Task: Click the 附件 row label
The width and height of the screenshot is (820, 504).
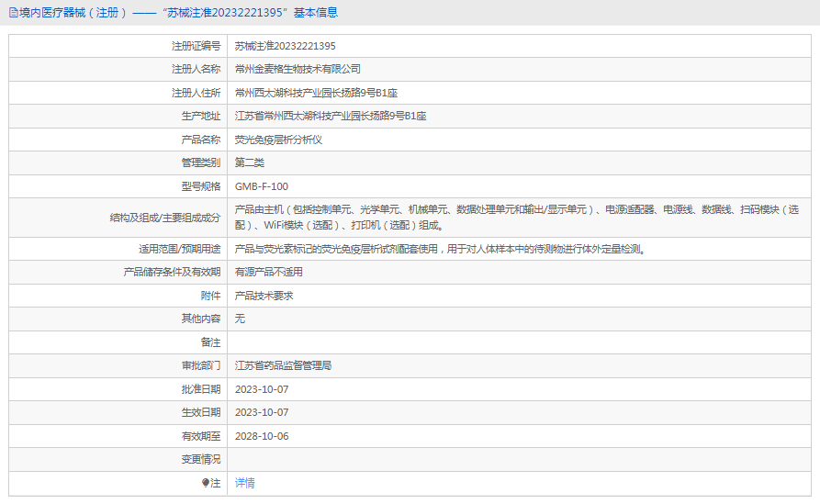Action: tap(211, 296)
